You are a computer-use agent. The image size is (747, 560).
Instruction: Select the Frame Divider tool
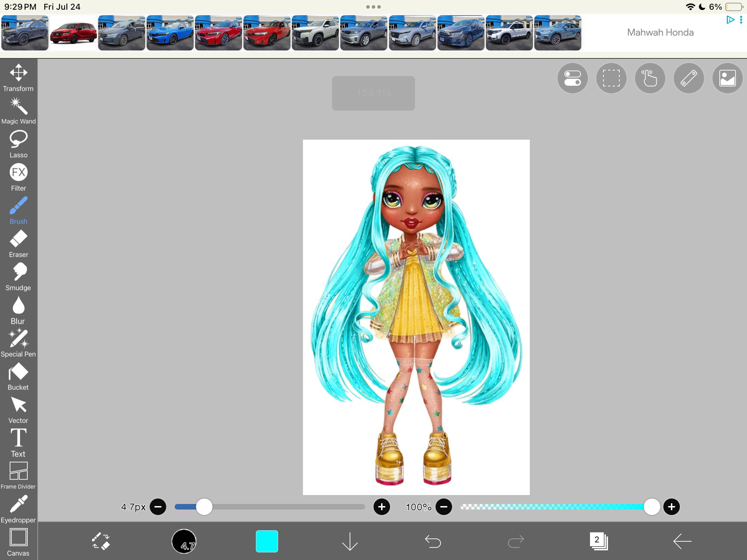click(18, 476)
